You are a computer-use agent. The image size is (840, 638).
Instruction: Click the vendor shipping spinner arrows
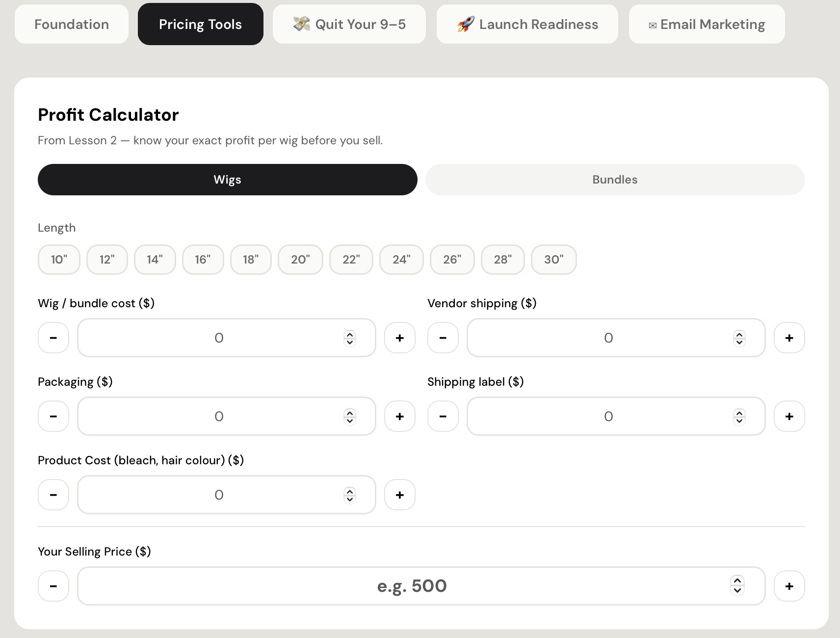pos(739,338)
